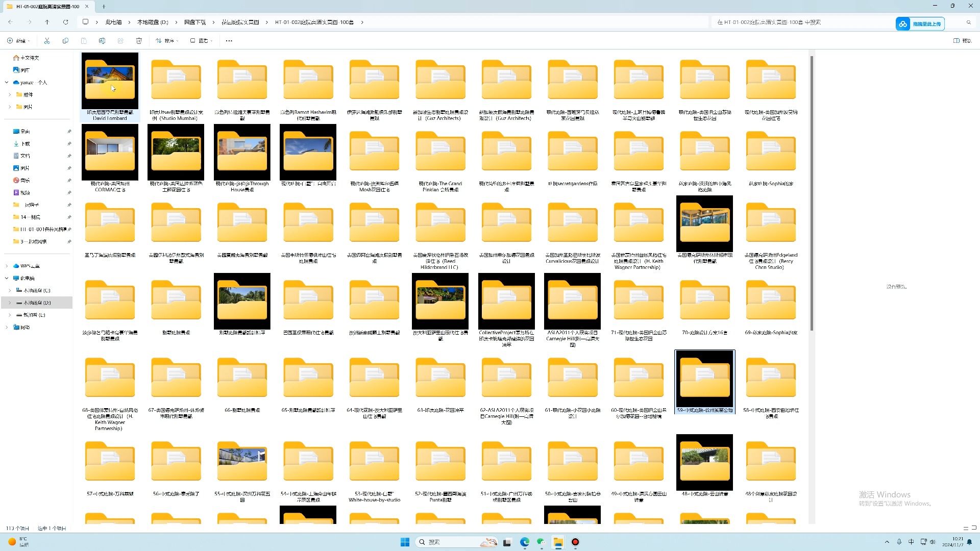Select the CORMAC residence folder
The width and height of the screenshot is (980, 551).
(110, 158)
